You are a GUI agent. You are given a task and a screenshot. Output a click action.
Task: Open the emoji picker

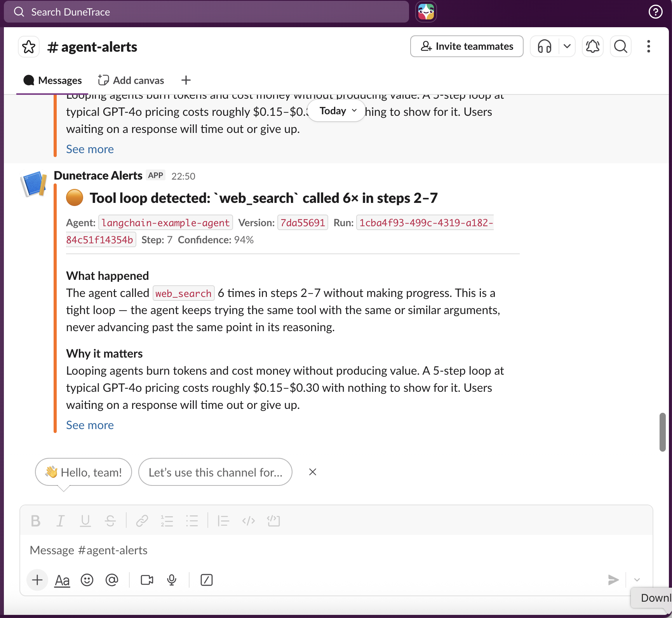[x=87, y=580]
